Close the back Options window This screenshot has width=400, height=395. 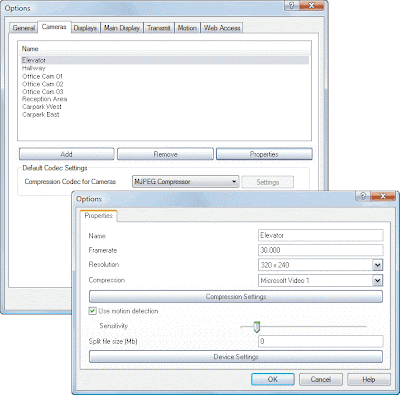[311, 6]
